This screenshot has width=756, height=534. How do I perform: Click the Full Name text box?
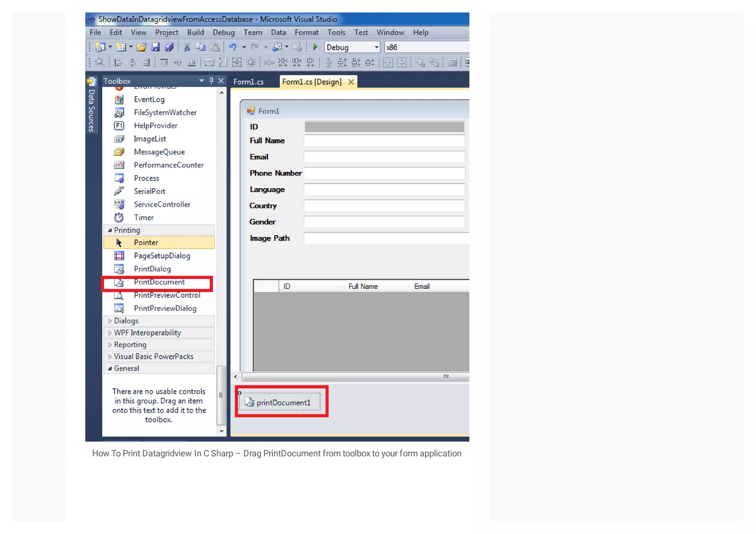click(x=384, y=141)
